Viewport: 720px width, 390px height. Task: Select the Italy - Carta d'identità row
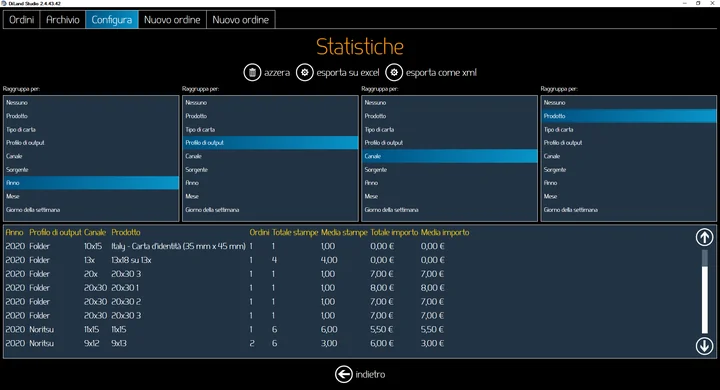coord(225,246)
